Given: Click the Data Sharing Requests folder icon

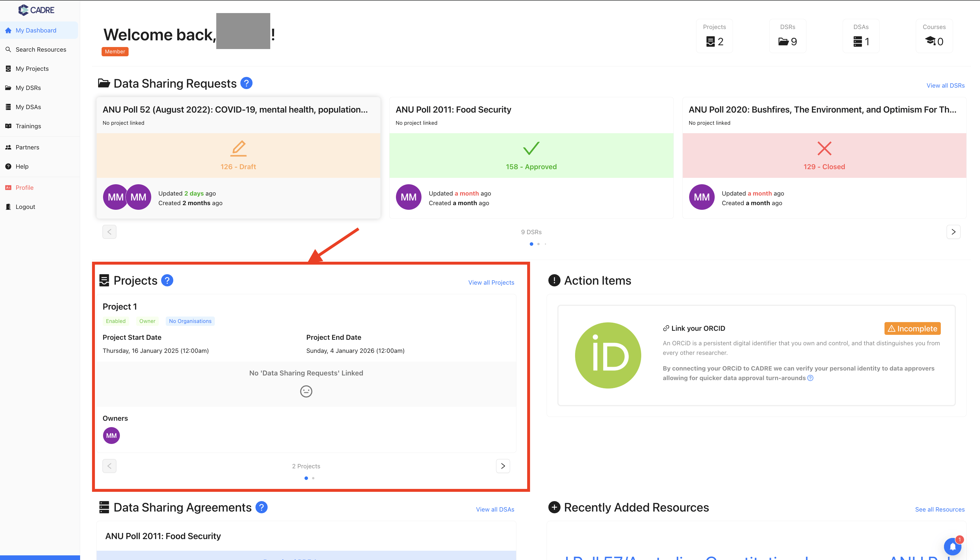Looking at the screenshot, I should point(104,83).
